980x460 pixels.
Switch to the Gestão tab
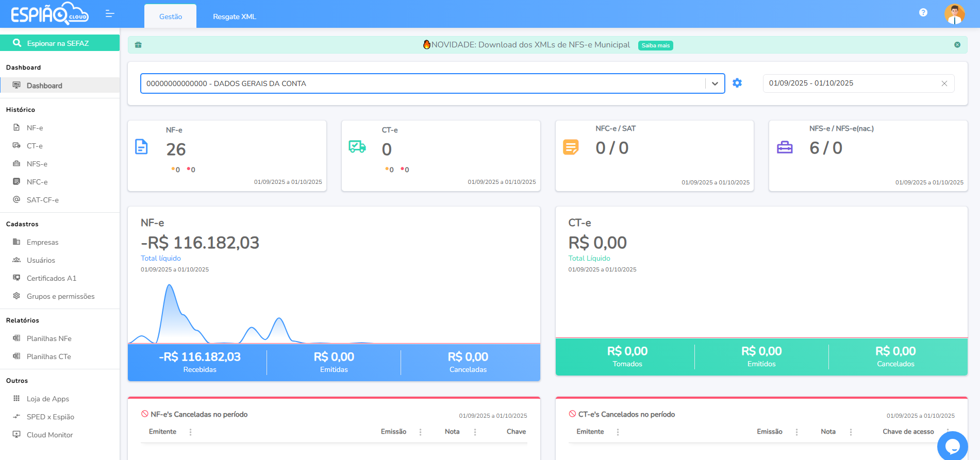(x=170, y=16)
